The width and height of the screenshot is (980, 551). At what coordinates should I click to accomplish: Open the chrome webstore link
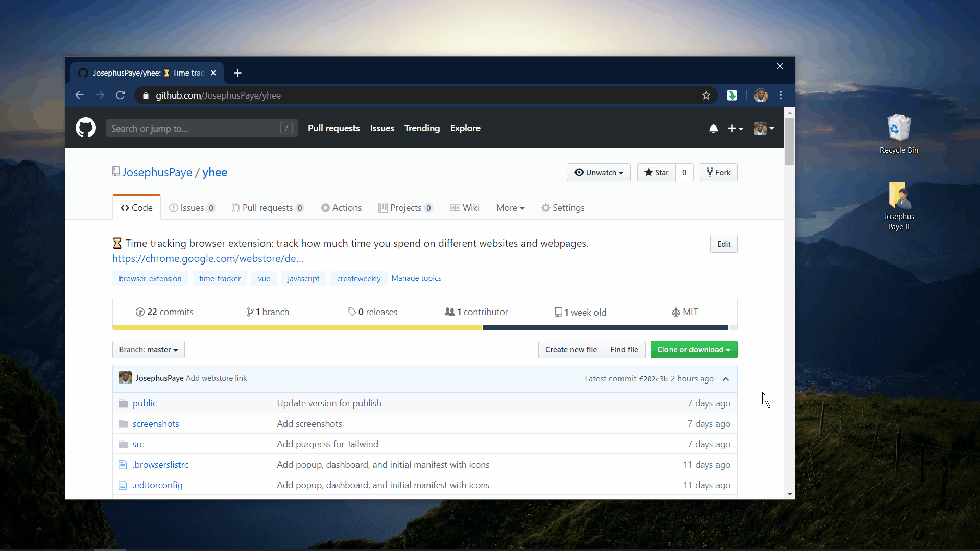pyautogui.click(x=208, y=258)
